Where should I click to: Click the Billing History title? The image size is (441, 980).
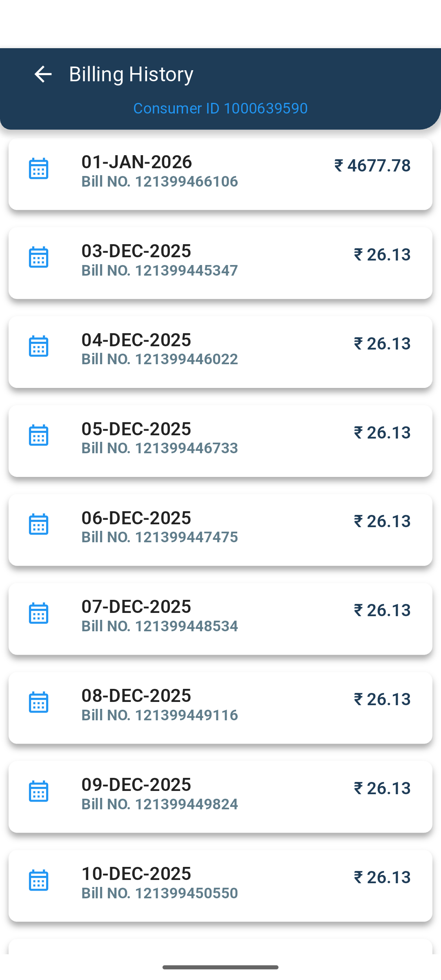(x=131, y=74)
